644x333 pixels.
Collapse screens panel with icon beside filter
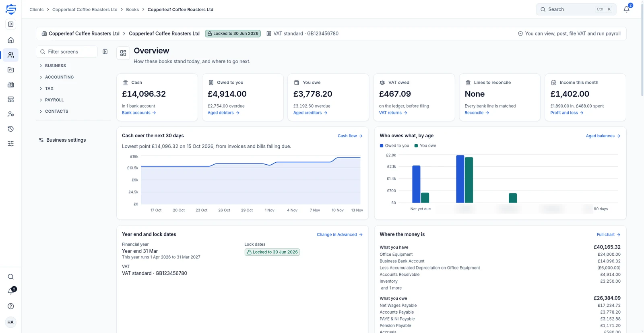tap(105, 52)
